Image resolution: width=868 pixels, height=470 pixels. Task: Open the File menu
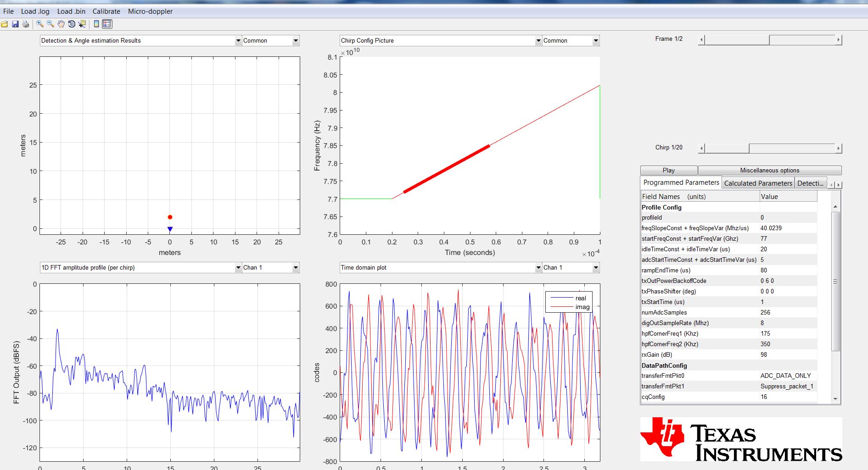coord(8,11)
